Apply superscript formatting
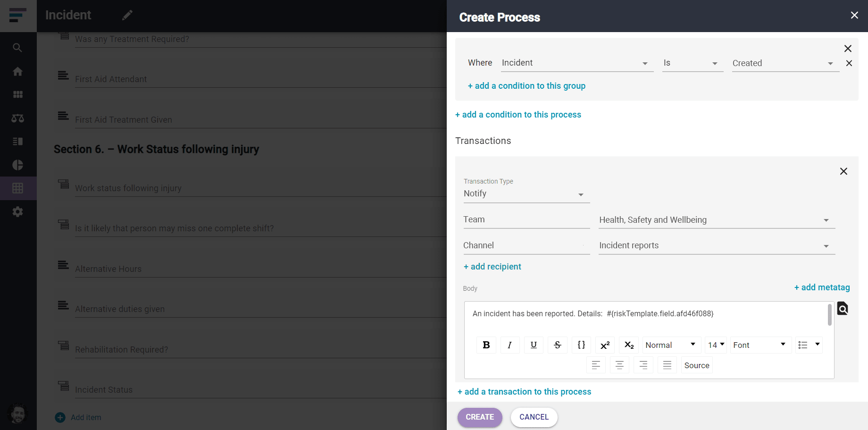868x430 pixels. pyautogui.click(x=605, y=345)
